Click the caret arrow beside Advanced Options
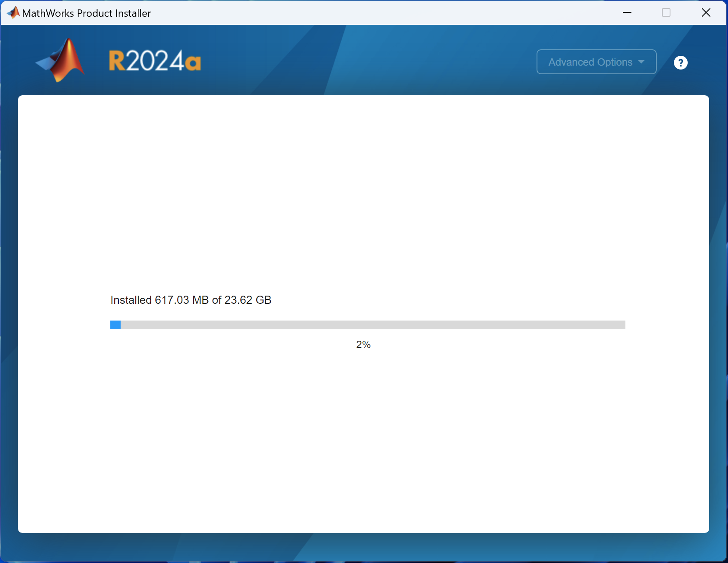 pyautogui.click(x=641, y=62)
